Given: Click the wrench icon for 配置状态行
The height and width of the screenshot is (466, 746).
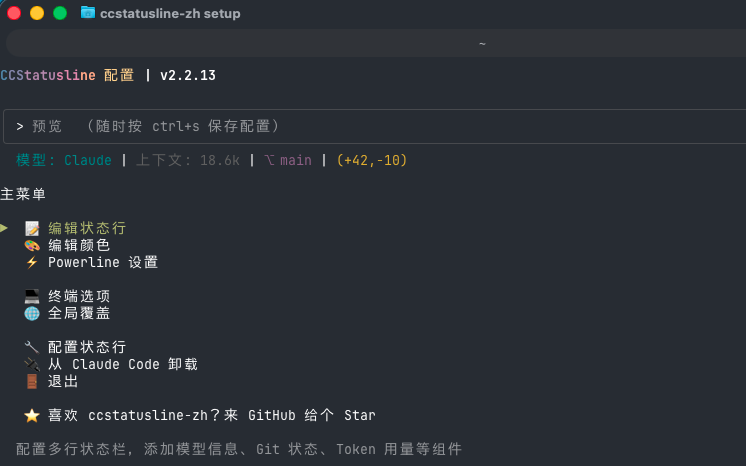Looking at the screenshot, I should point(32,347).
